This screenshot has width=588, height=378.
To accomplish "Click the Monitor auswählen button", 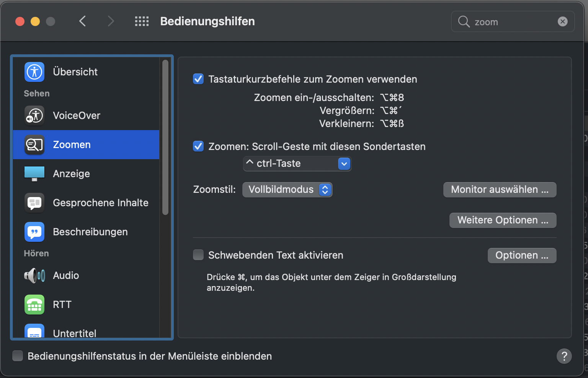I will [500, 190].
